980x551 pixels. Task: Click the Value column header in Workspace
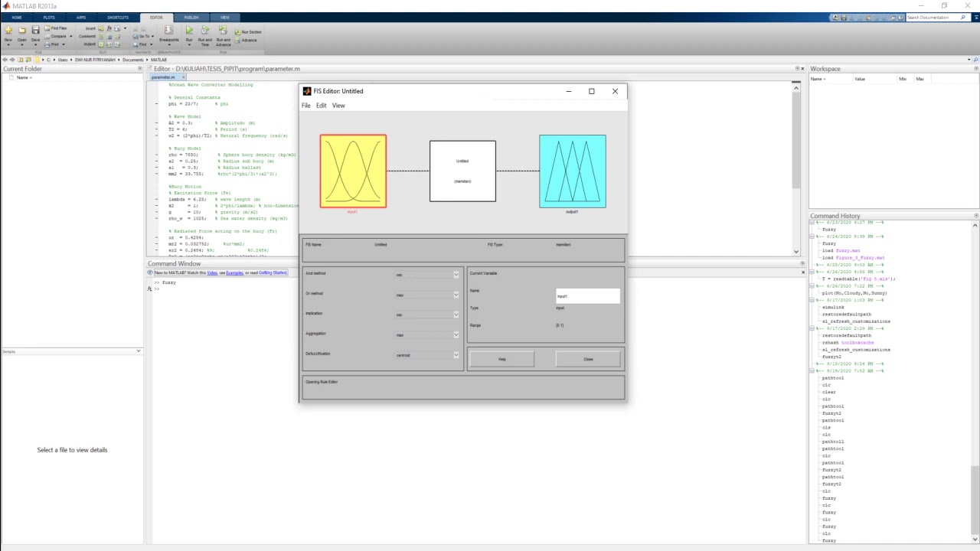tap(860, 79)
